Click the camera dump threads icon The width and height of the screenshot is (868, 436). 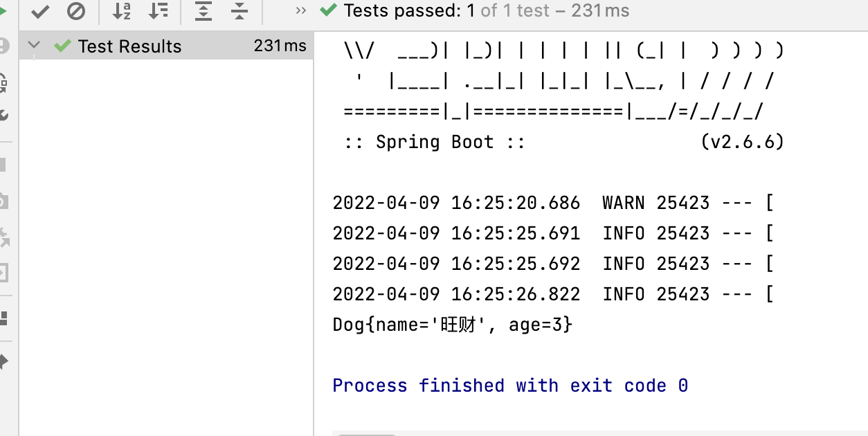click(x=3, y=201)
